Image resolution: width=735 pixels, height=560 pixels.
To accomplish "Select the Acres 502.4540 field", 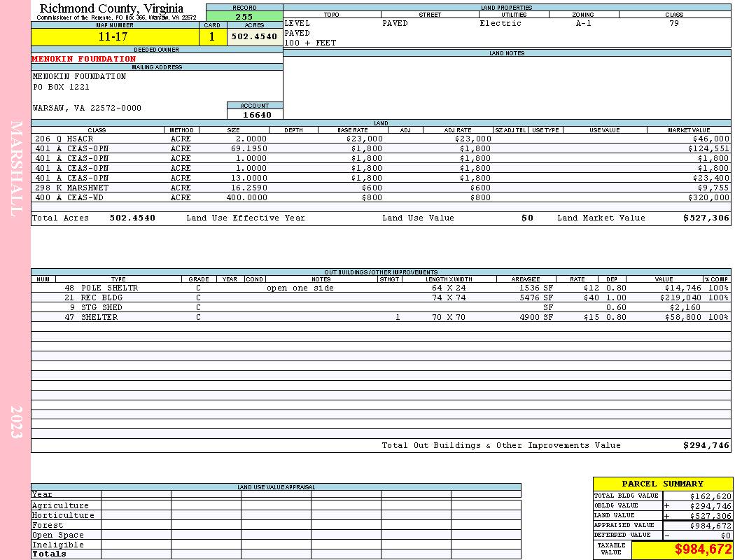I will [255, 37].
